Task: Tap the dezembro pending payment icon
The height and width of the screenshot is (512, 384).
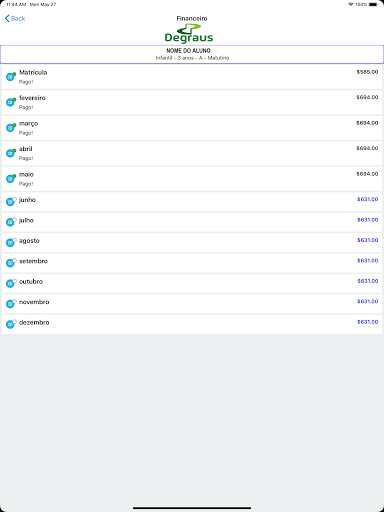Action: pos(11,324)
